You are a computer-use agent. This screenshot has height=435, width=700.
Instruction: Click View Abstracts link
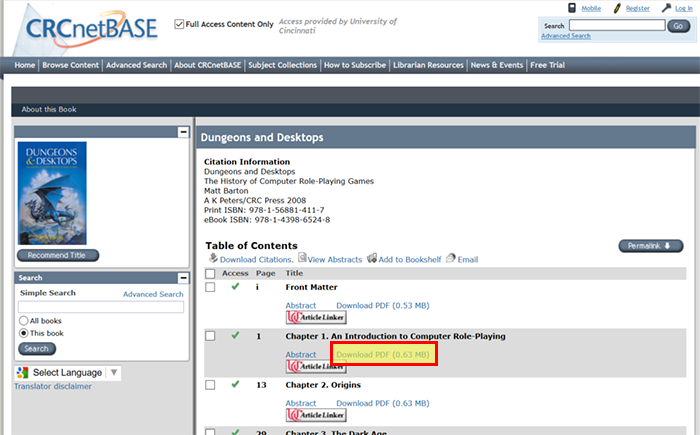pyautogui.click(x=335, y=259)
